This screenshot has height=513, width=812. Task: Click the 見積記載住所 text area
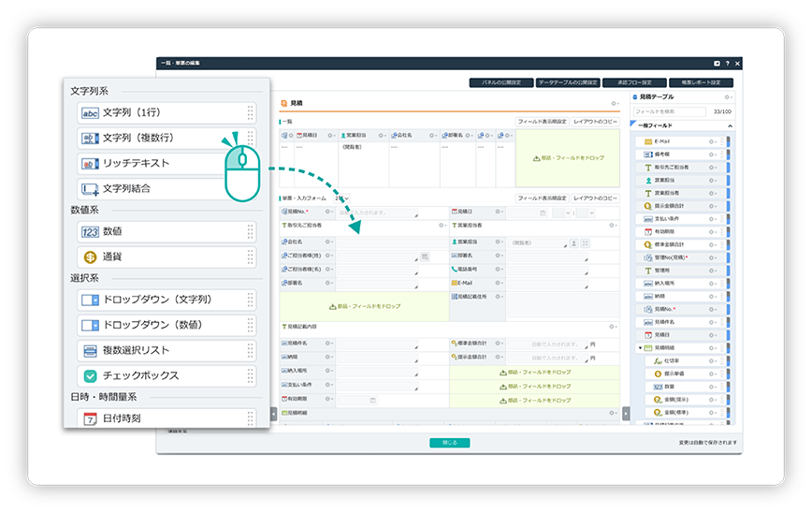tap(563, 305)
